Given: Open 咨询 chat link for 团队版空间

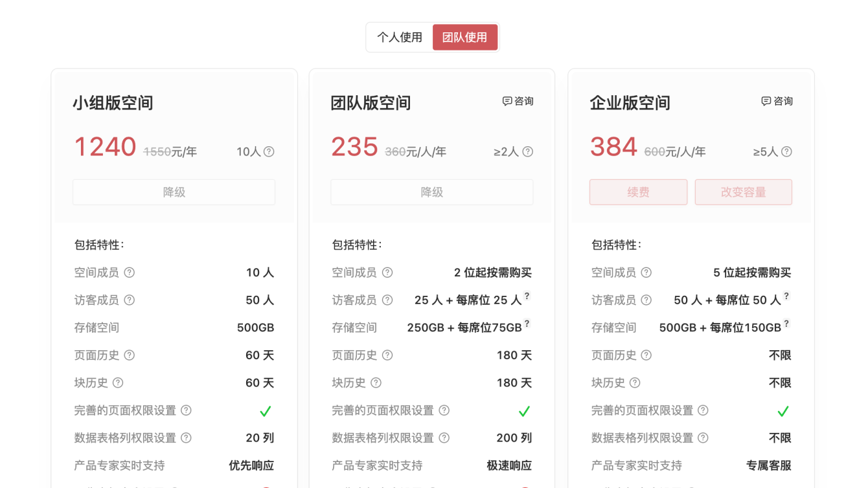Looking at the screenshot, I should pos(518,101).
